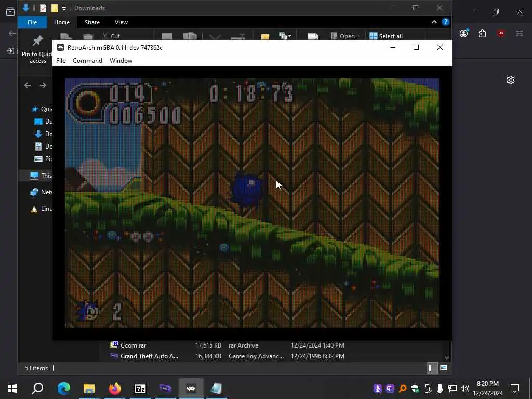
Task: Open the Firefox extensions puzzle icon
Action: pyautogui.click(x=482, y=33)
